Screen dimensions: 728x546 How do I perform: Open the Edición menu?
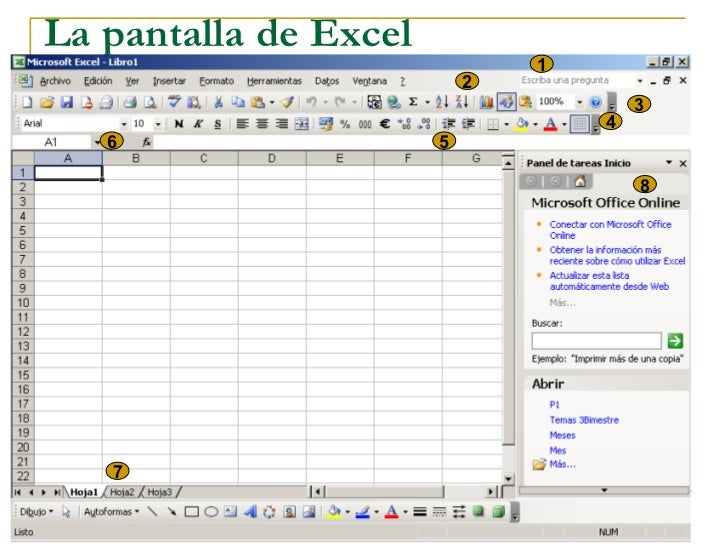coord(98,81)
